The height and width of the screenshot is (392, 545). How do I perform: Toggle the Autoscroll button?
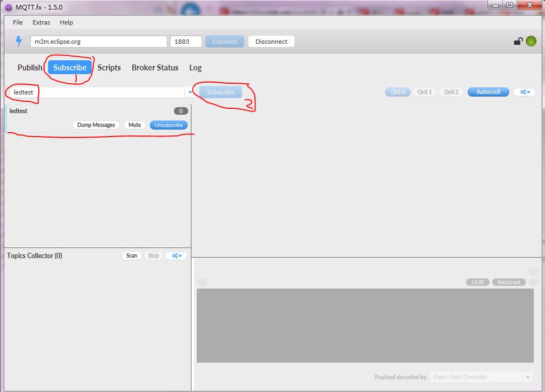pos(488,92)
